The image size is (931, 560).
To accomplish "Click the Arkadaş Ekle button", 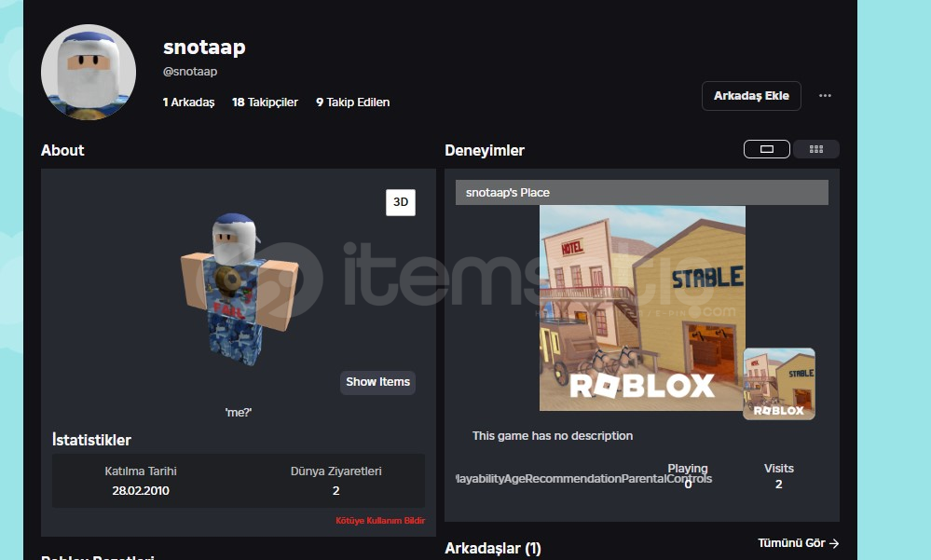I will point(751,96).
